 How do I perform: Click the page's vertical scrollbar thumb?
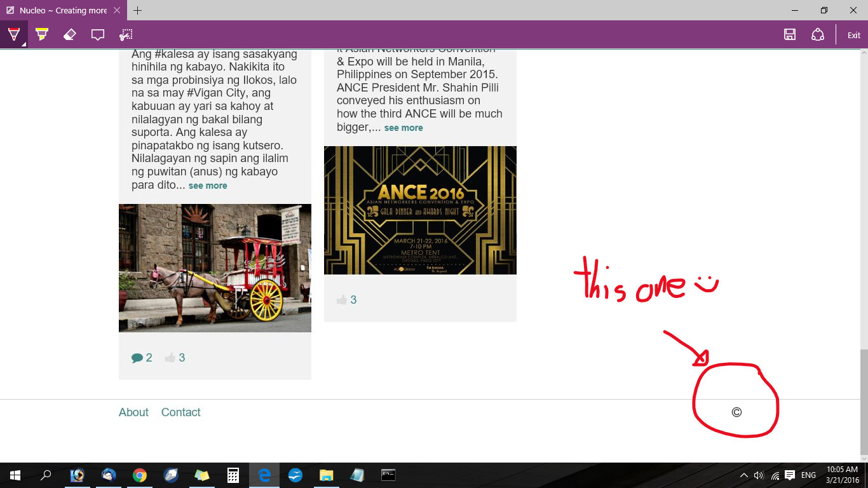[x=864, y=402]
